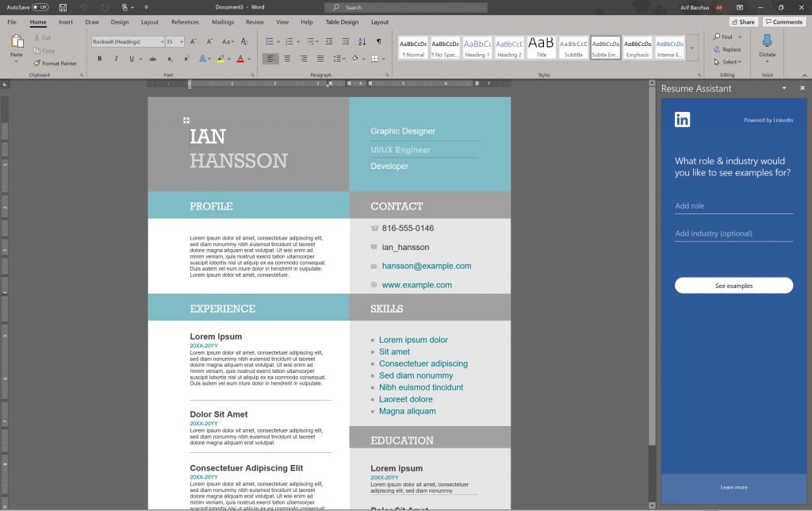
Task: Click the Add role input field
Action: coord(733,206)
